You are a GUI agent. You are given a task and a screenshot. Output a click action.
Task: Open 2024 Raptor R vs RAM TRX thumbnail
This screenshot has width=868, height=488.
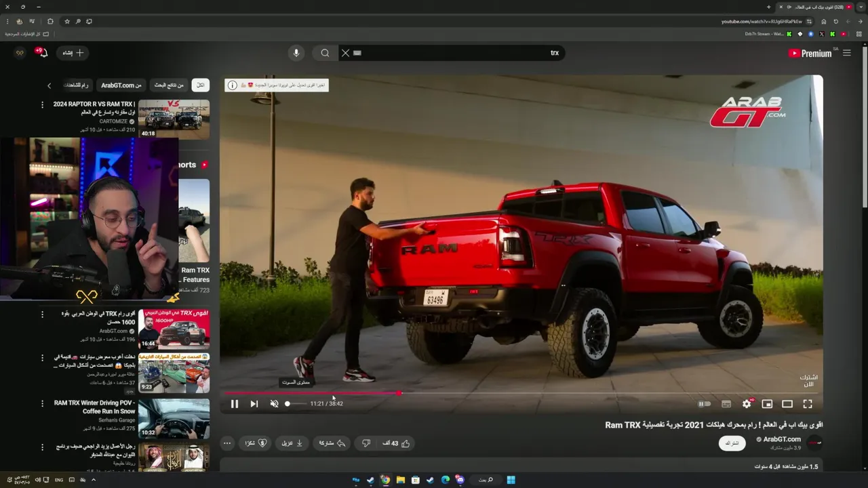tap(174, 119)
